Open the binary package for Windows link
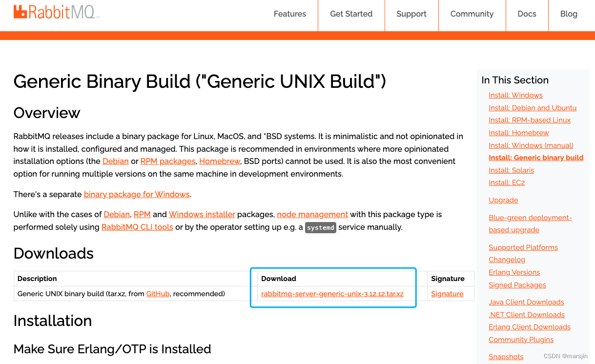Viewport: 595px width, 364px height. [137, 194]
